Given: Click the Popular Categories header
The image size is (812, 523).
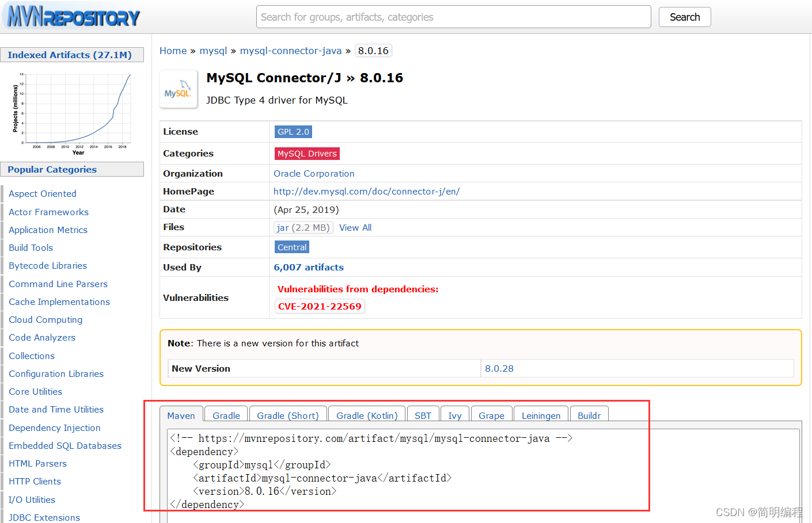Looking at the screenshot, I should (72, 170).
